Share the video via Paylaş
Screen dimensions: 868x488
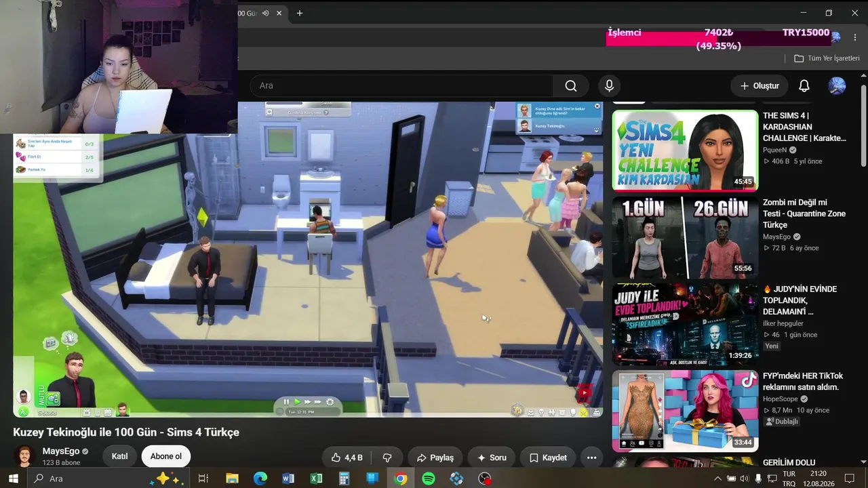click(x=435, y=457)
